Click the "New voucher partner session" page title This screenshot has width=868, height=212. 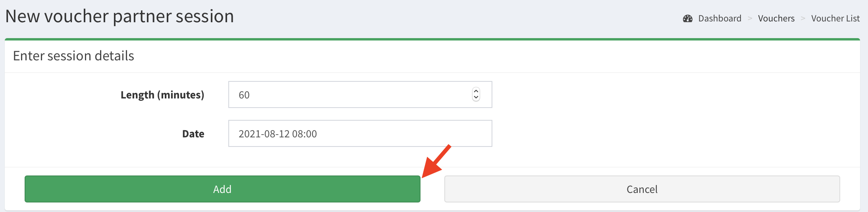120,17
